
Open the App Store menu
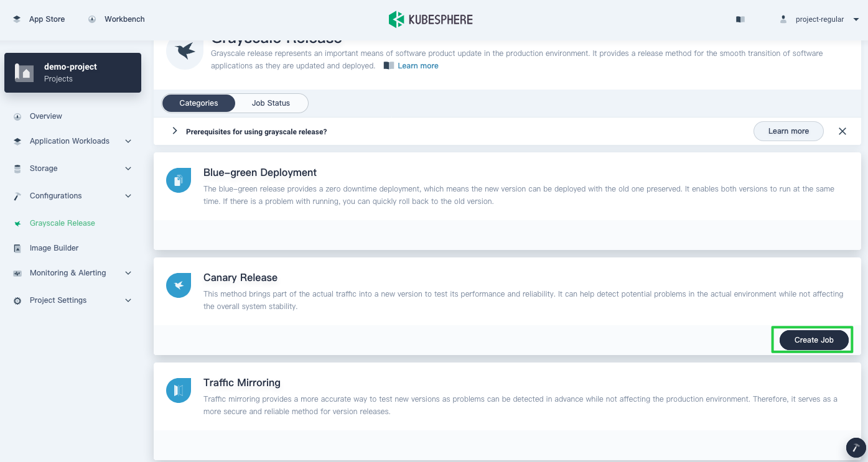point(39,19)
